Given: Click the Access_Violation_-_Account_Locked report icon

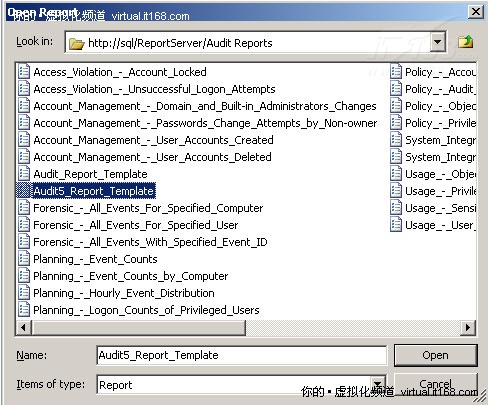Looking at the screenshot, I should pos(24,72).
